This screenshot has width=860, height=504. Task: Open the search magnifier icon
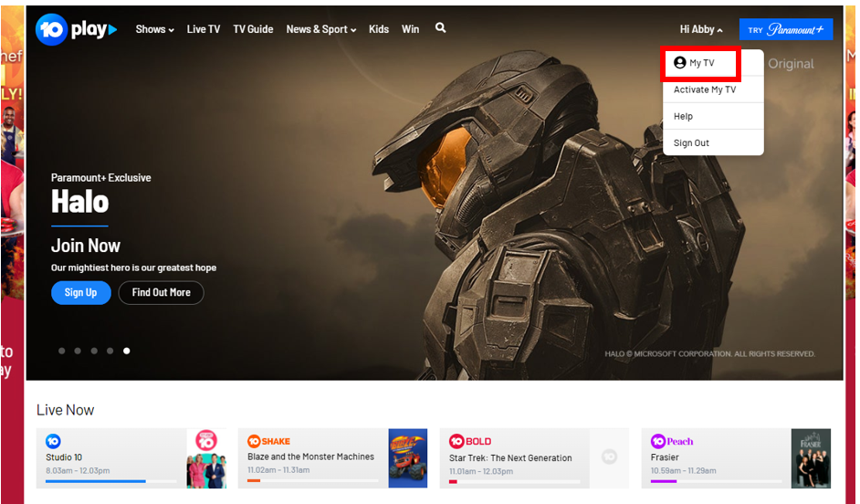click(x=440, y=28)
